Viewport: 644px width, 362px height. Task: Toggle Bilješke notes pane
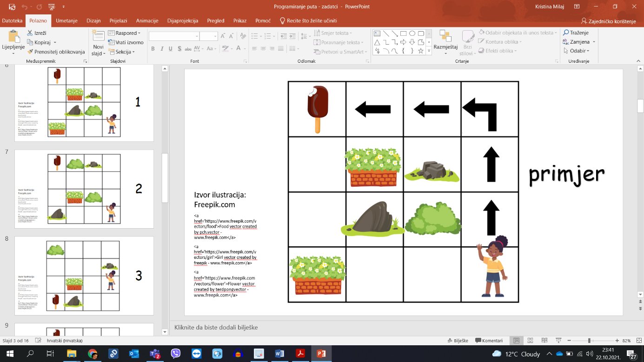click(458, 341)
